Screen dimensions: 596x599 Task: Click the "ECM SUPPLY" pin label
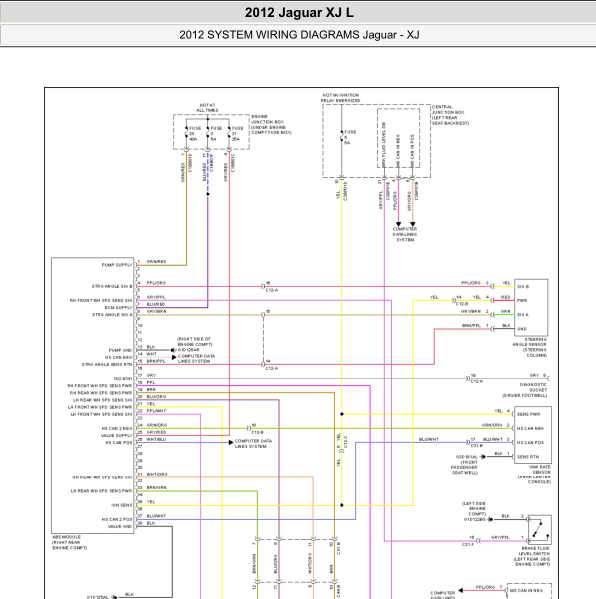click(118, 308)
